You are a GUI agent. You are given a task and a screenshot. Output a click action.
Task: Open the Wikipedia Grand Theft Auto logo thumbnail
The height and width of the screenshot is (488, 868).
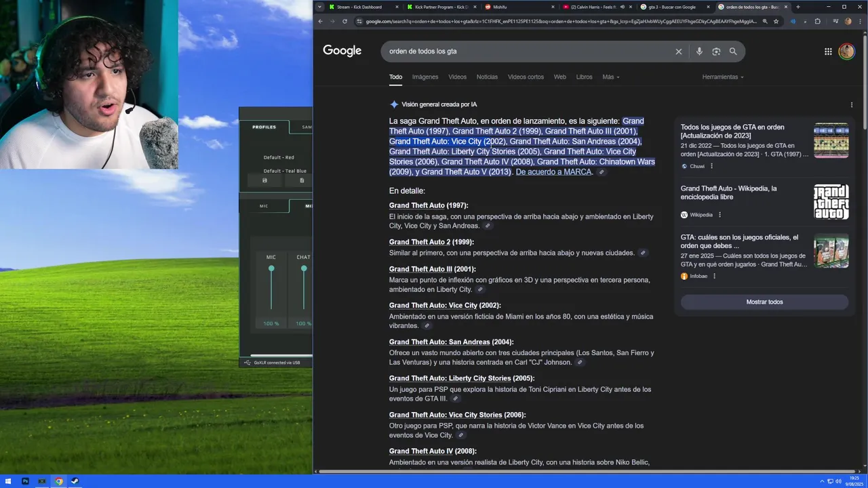831,202
